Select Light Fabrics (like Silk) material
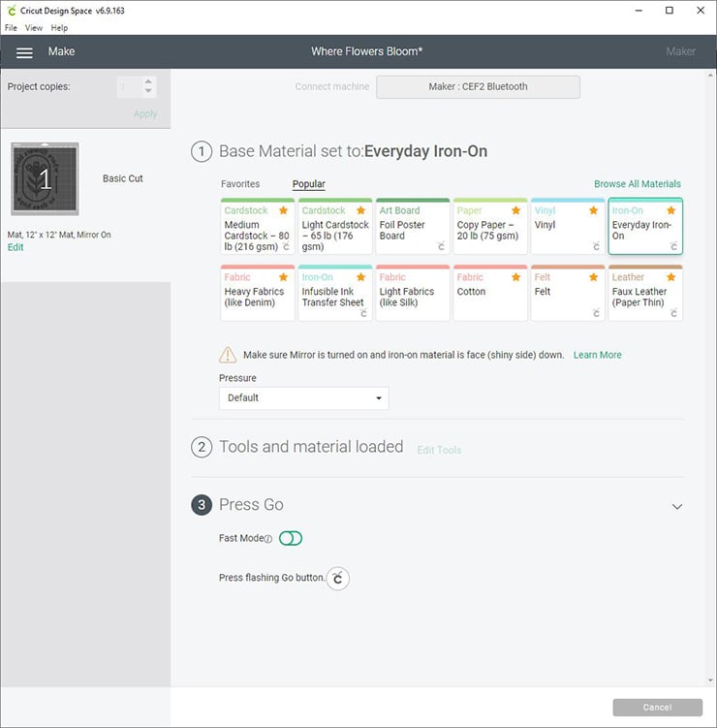 (413, 293)
